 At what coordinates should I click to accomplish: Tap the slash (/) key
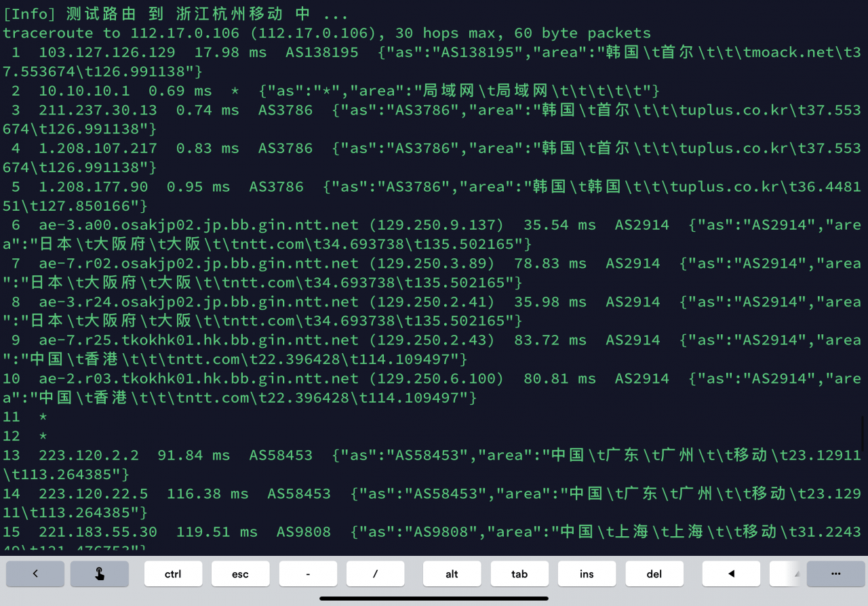[x=375, y=573]
